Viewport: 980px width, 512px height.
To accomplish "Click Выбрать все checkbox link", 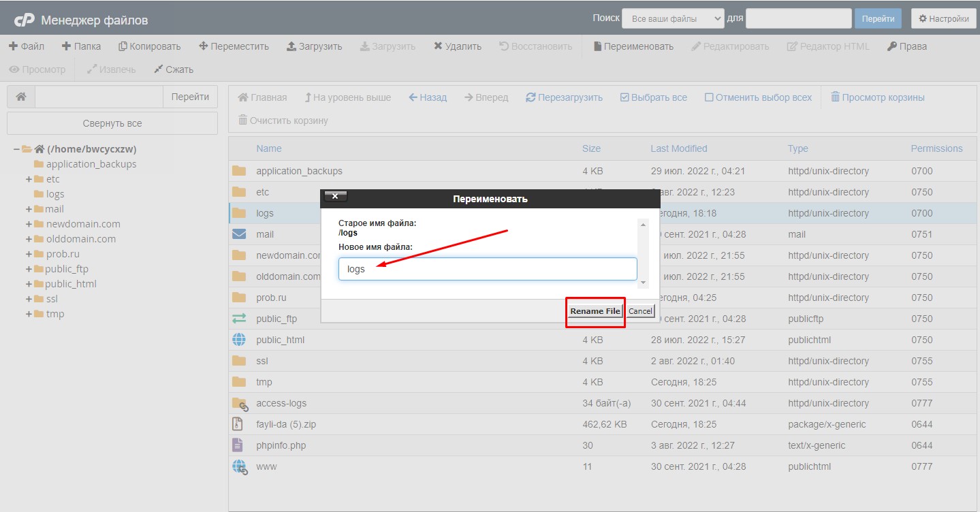I will tap(653, 97).
